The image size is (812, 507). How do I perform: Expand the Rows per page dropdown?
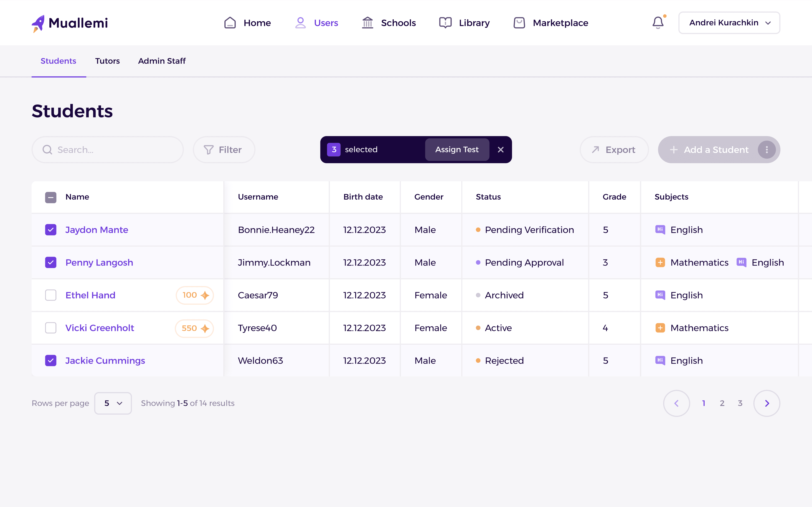[113, 403]
